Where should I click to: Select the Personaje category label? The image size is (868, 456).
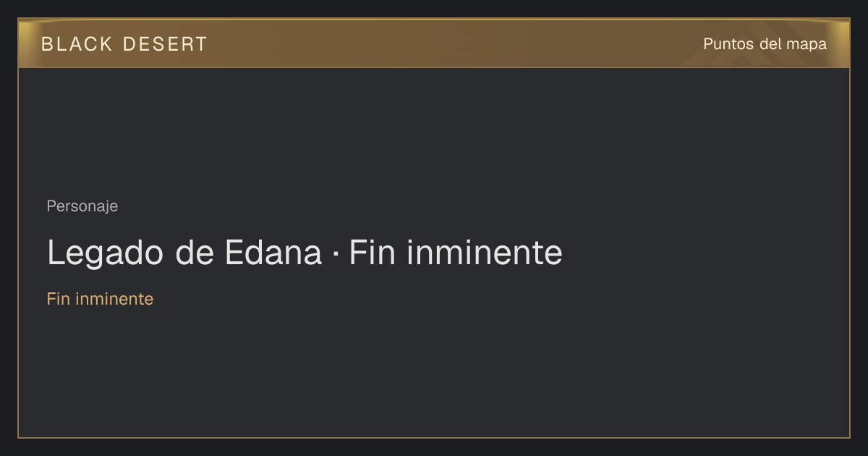[82, 206]
